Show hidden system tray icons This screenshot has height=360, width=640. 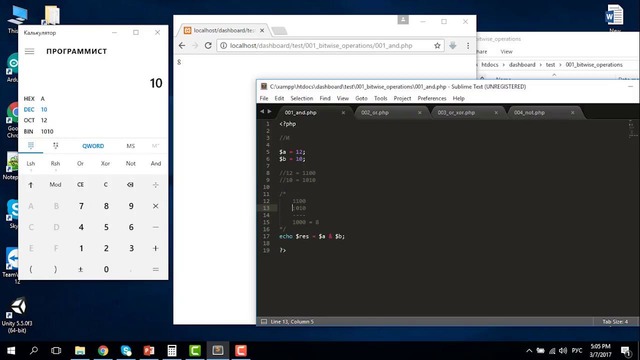point(529,351)
